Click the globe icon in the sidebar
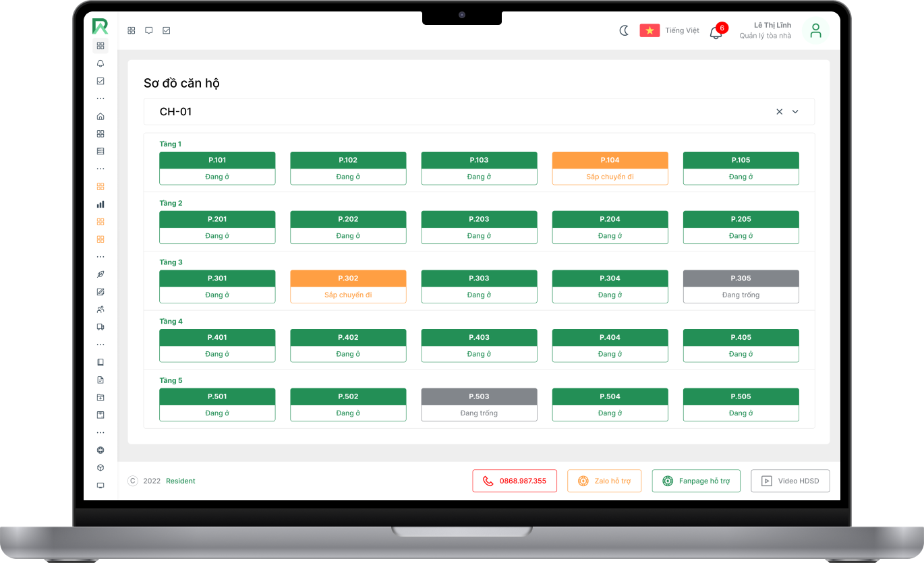This screenshot has width=924, height=563. click(x=100, y=450)
